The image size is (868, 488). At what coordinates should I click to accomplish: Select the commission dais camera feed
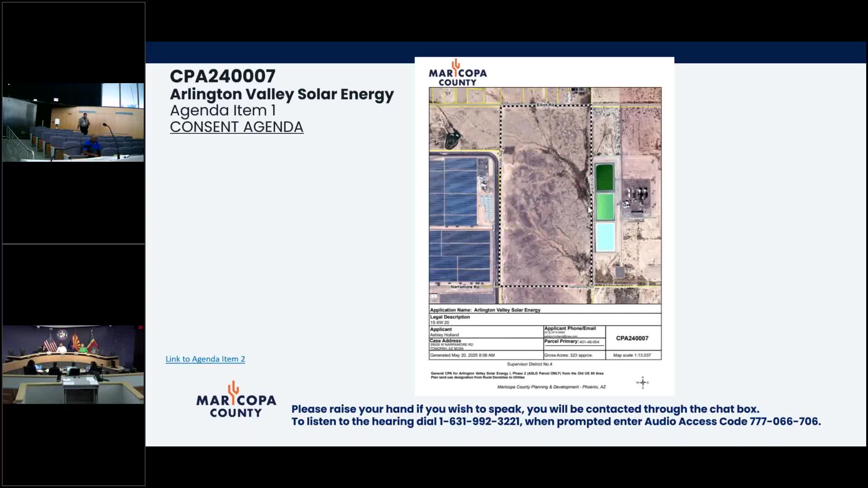(x=73, y=364)
